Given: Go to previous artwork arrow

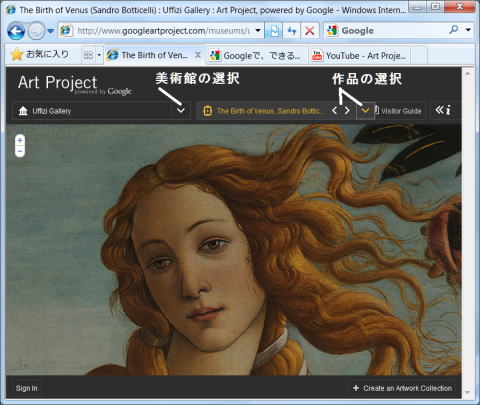Looking at the screenshot, I should [x=335, y=110].
